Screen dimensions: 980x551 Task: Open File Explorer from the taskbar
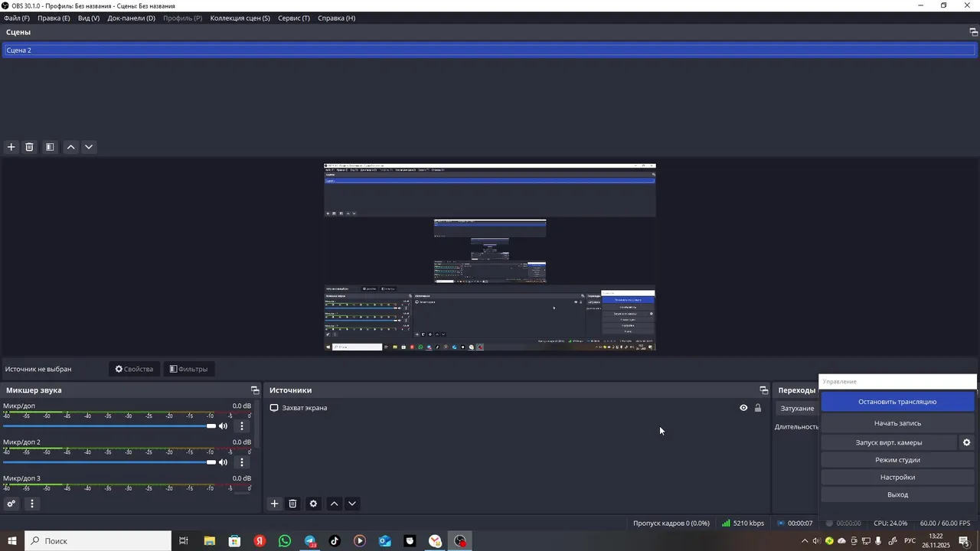point(209,541)
